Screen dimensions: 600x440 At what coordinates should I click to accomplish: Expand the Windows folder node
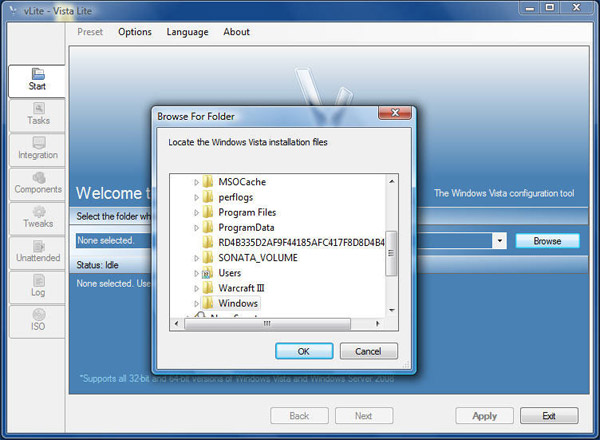196,303
